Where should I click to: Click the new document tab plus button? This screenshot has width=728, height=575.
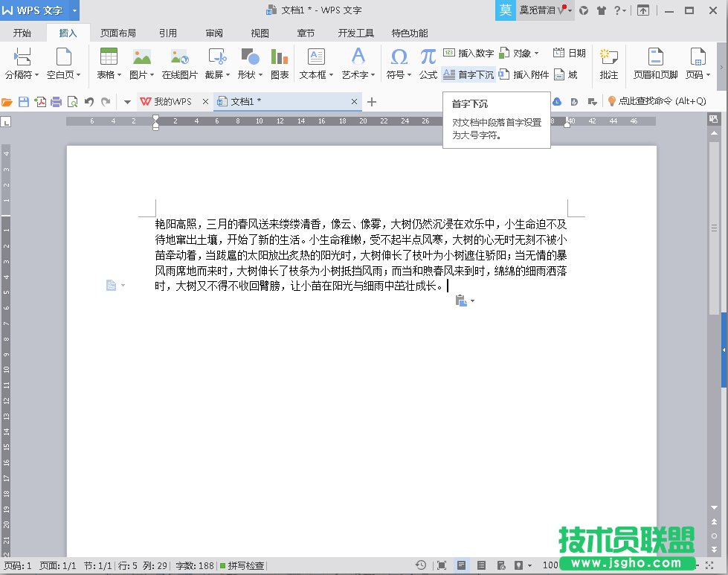[372, 102]
